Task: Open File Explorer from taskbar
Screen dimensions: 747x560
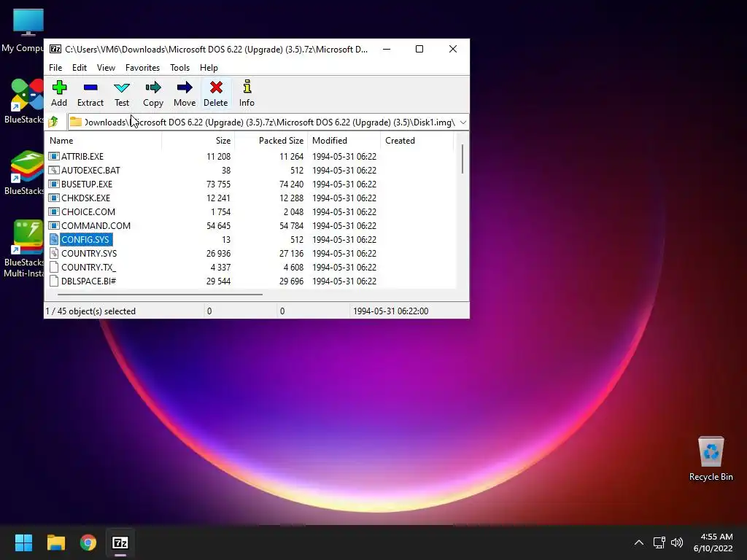Action: [x=55, y=542]
